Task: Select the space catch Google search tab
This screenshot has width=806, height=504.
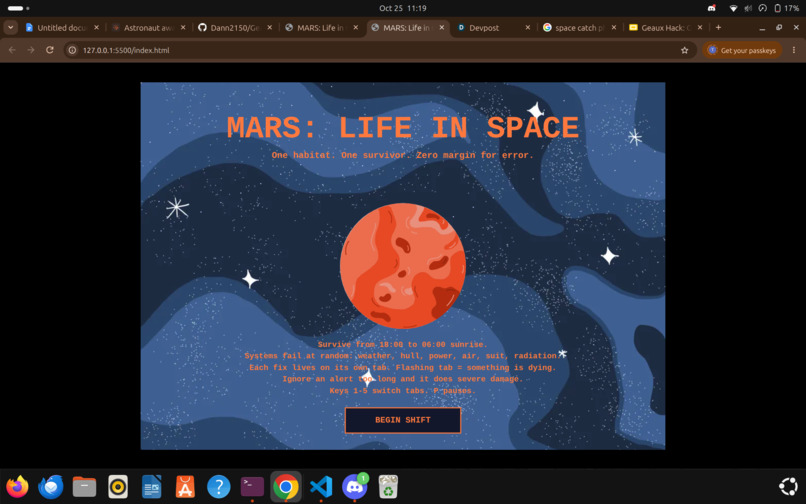Action: [580, 28]
